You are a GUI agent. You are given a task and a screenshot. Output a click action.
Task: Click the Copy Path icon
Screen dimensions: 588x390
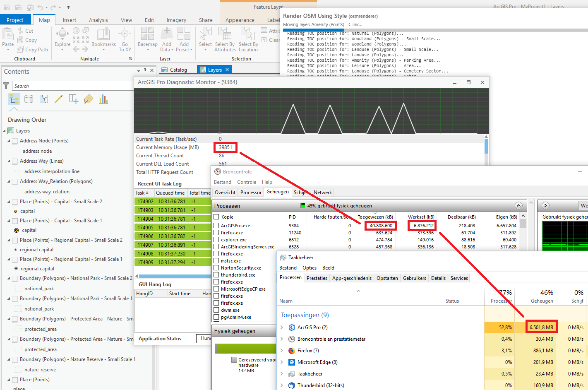(x=21, y=49)
